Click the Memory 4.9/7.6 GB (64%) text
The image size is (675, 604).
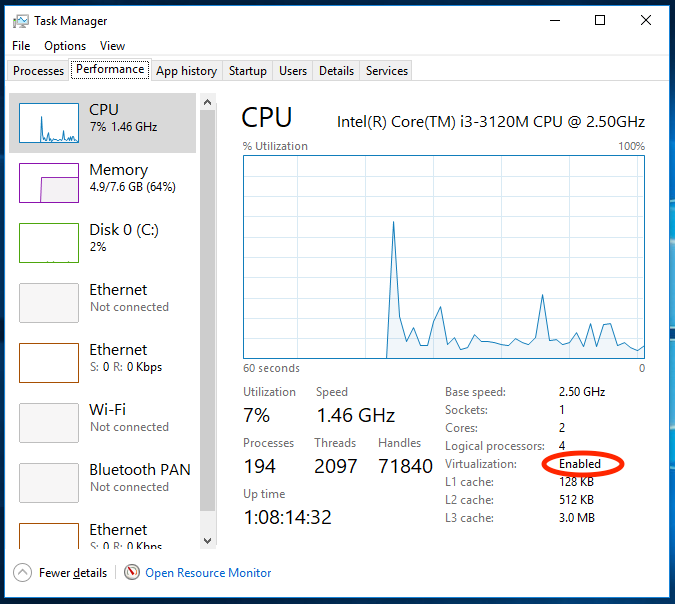(133, 187)
